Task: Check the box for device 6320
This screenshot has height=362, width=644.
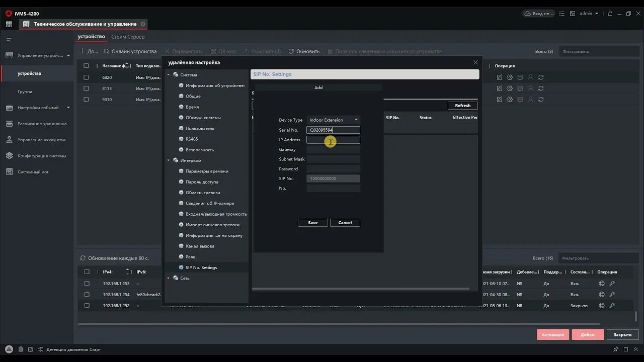Action: click(86, 77)
